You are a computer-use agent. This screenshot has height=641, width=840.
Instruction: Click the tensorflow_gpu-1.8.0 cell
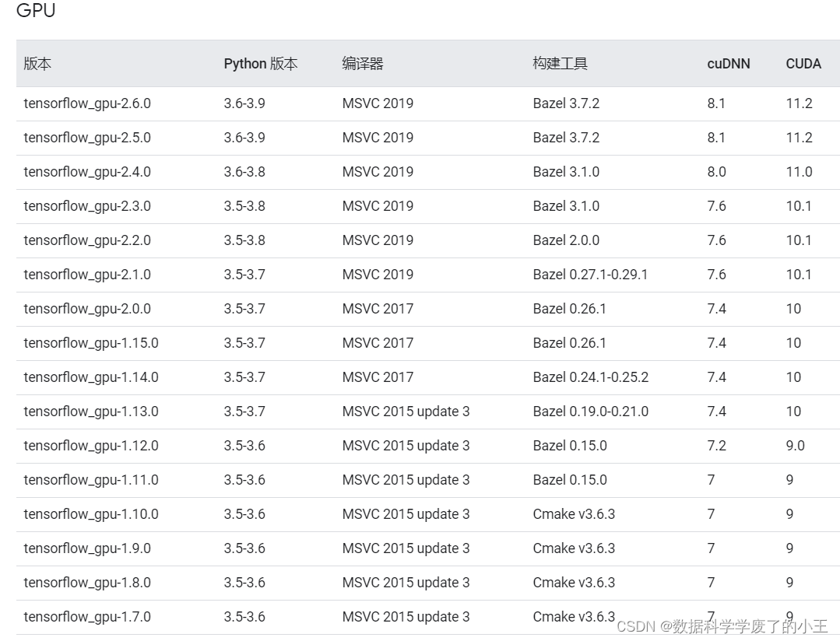(87, 583)
